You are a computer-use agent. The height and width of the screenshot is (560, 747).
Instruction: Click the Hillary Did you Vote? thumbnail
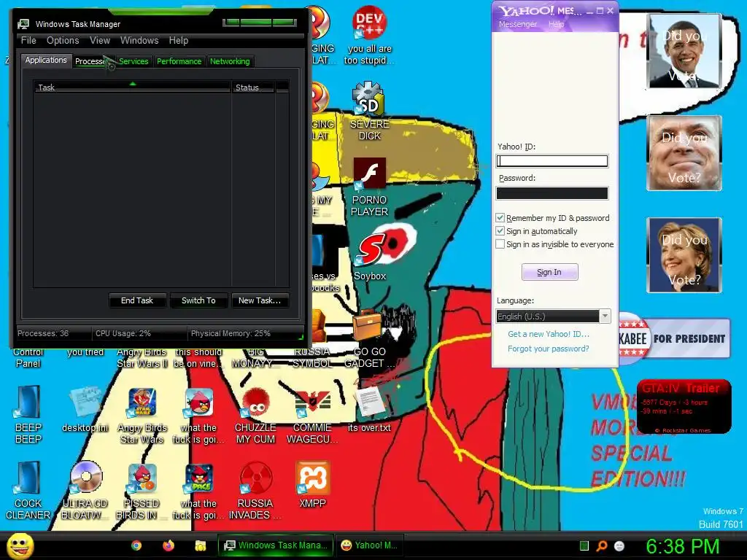(684, 254)
